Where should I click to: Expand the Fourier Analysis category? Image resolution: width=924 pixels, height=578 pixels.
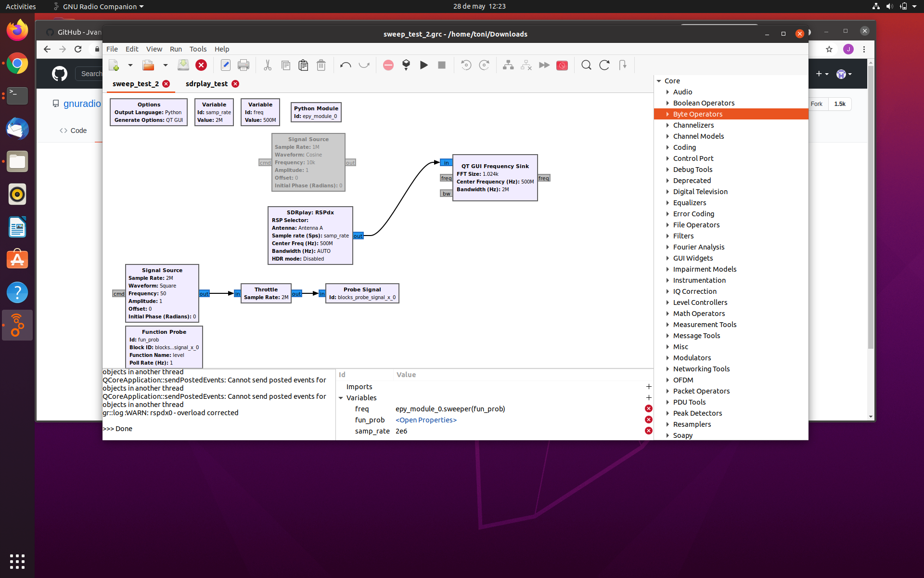667,247
